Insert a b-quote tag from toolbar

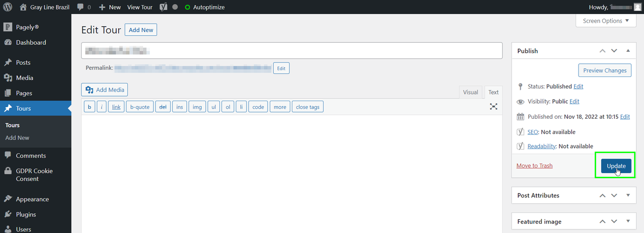coord(140,107)
